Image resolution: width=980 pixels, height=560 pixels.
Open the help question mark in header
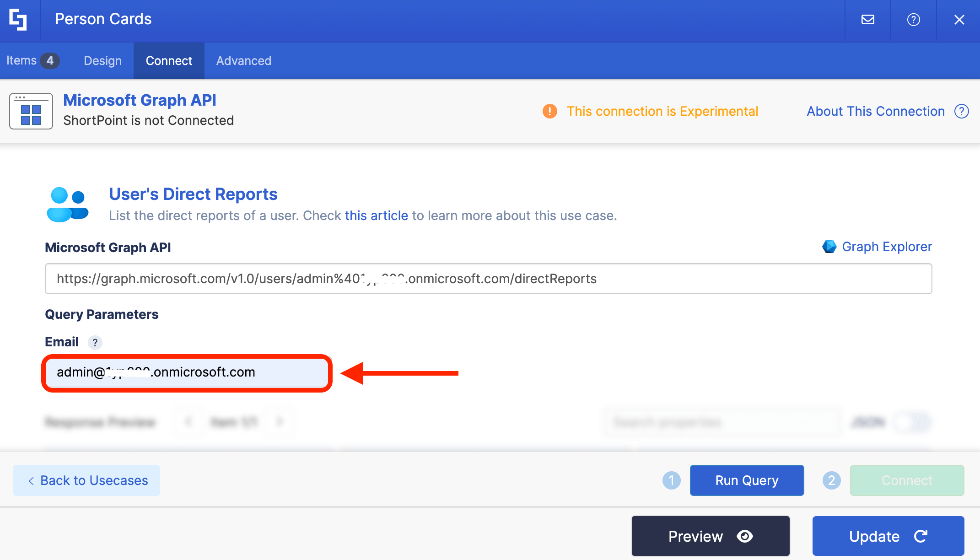coord(913,20)
